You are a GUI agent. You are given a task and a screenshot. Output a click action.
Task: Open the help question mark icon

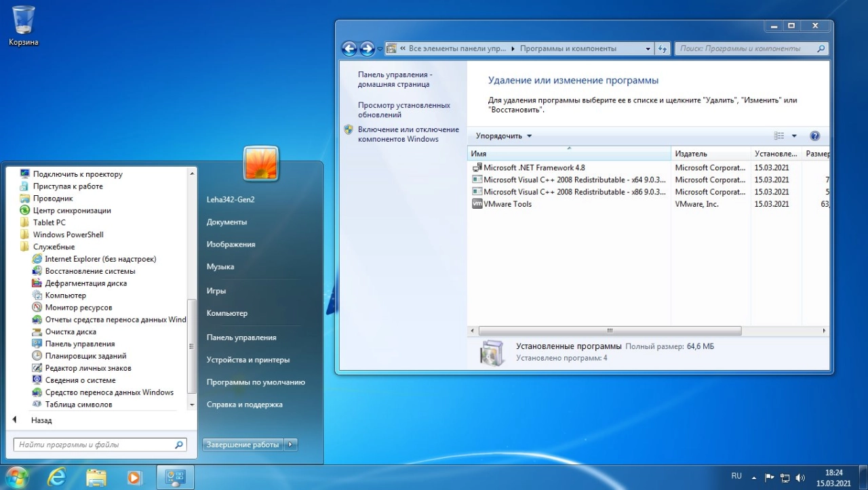[815, 136]
